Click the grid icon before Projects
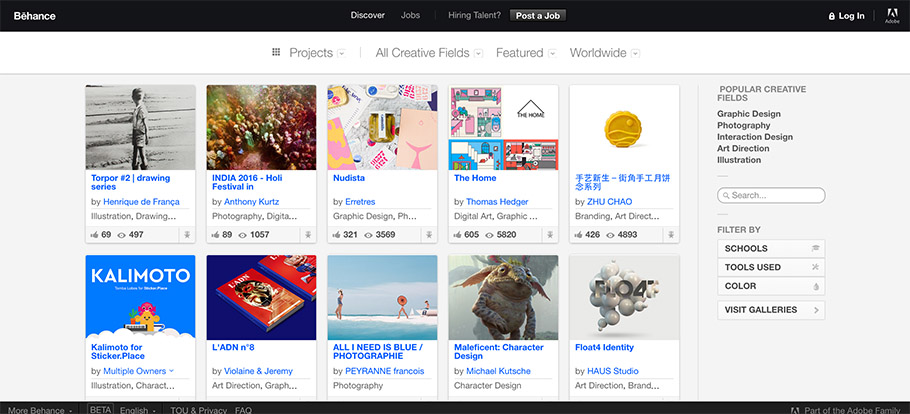 coord(276,53)
